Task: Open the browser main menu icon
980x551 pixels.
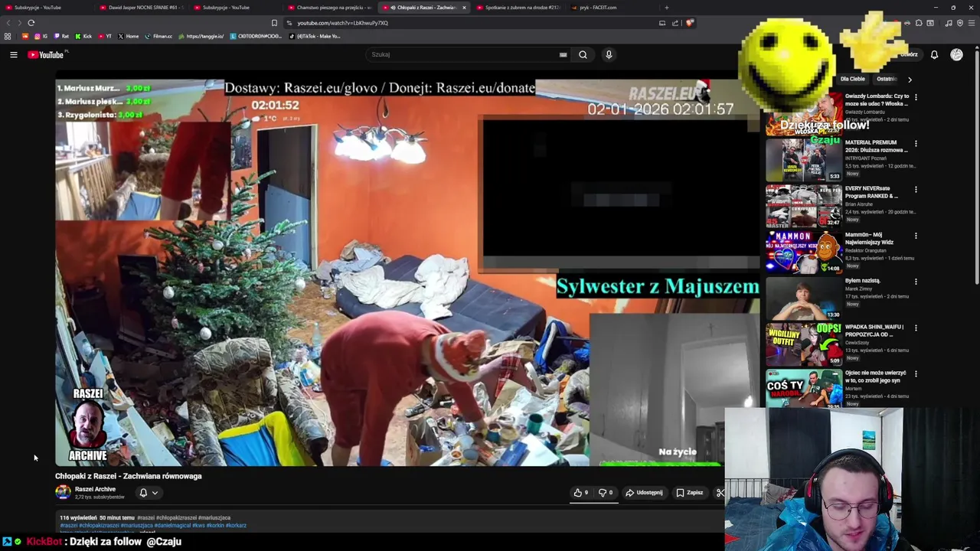Action: point(972,23)
